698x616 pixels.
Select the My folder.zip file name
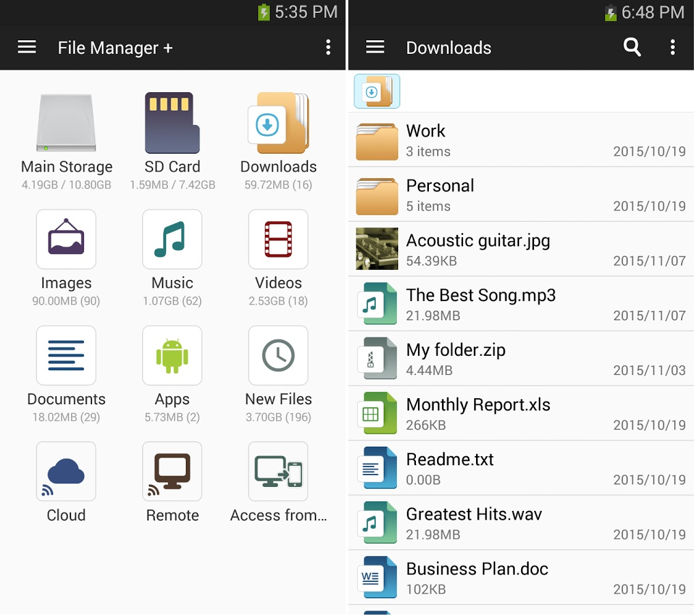point(456,350)
